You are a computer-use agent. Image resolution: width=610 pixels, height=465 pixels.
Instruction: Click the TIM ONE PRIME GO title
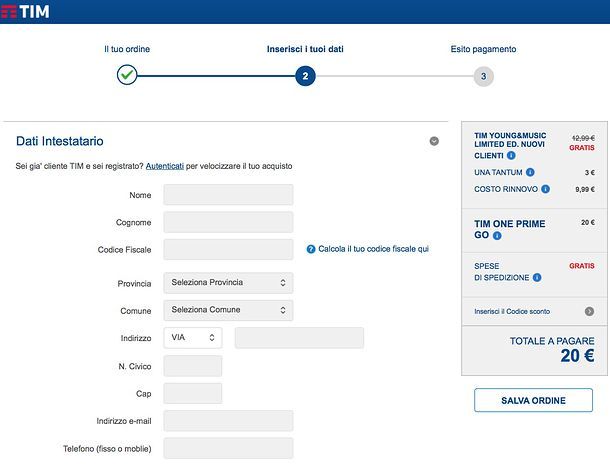click(x=510, y=229)
